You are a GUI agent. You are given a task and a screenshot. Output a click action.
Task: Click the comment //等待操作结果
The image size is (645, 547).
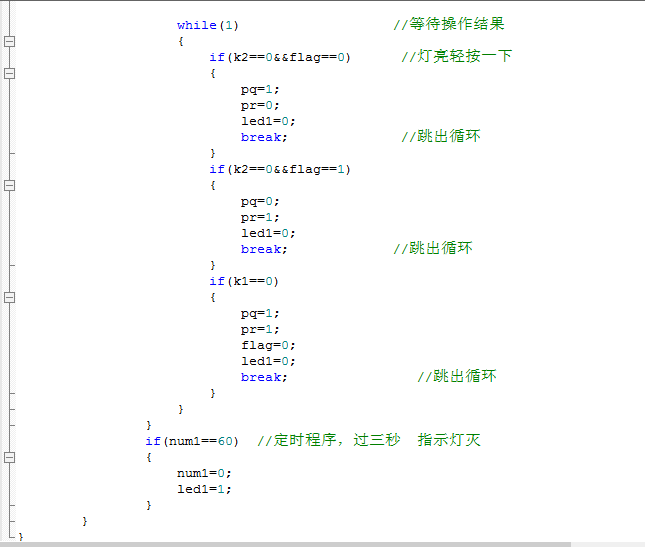[449, 24]
